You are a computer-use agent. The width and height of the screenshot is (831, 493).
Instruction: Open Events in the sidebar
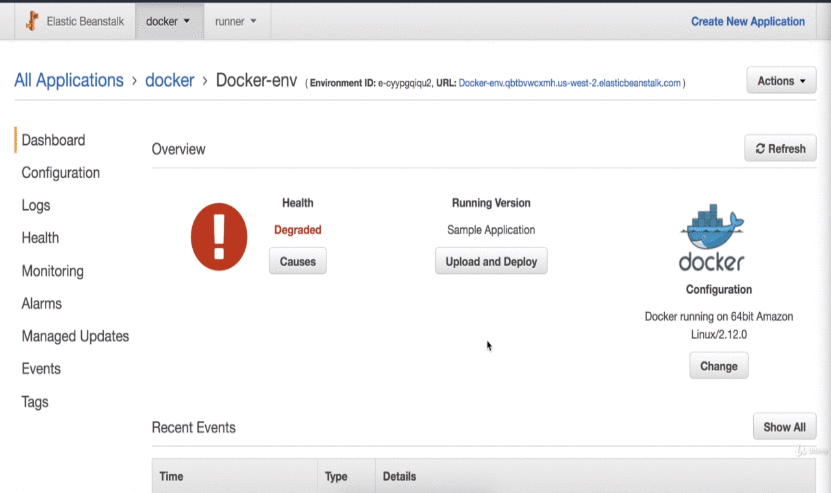(x=41, y=368)
